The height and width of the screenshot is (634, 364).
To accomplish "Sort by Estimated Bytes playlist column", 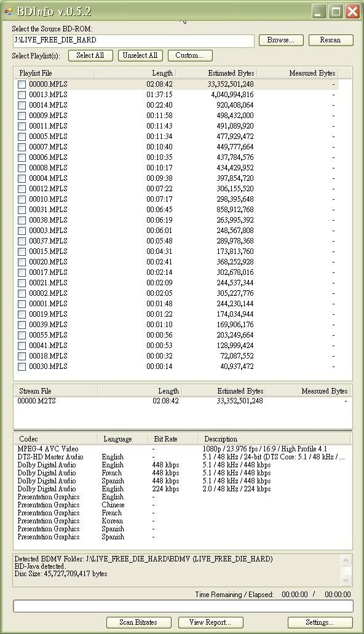I will click(x=216, y=73).
